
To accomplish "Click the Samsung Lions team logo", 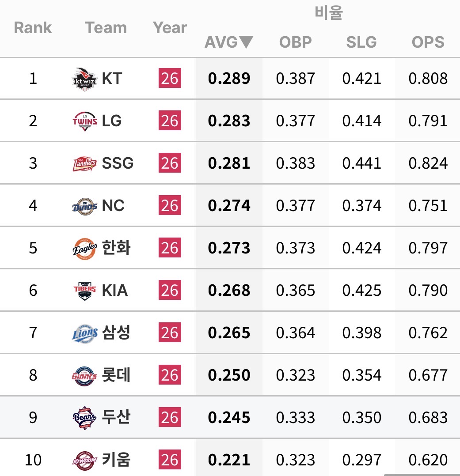I will point(85,333).
